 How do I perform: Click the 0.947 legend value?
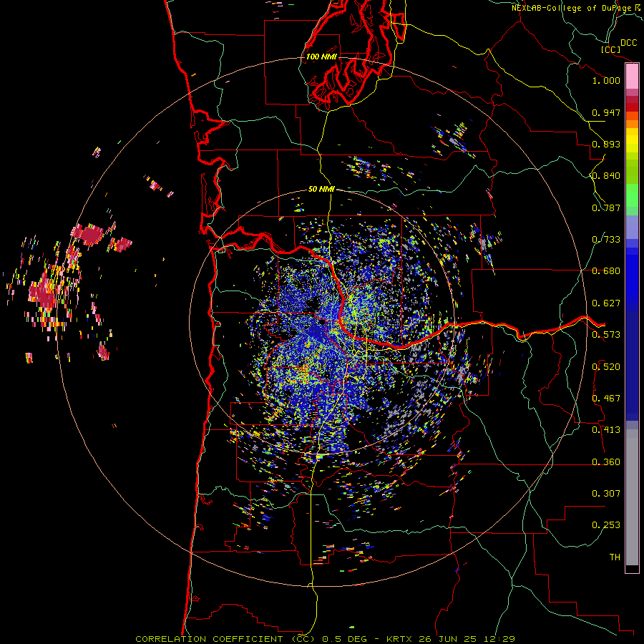point(606,112)
